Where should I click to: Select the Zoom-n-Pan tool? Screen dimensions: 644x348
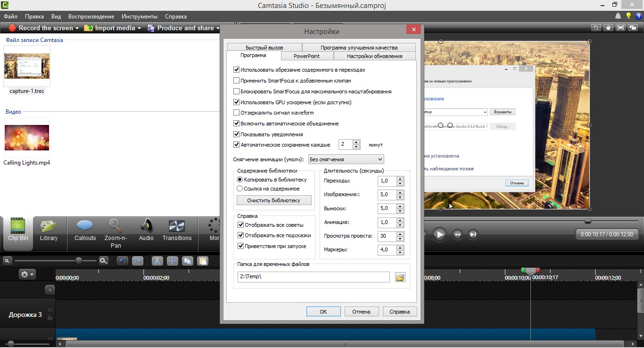(x=116, y=231)
